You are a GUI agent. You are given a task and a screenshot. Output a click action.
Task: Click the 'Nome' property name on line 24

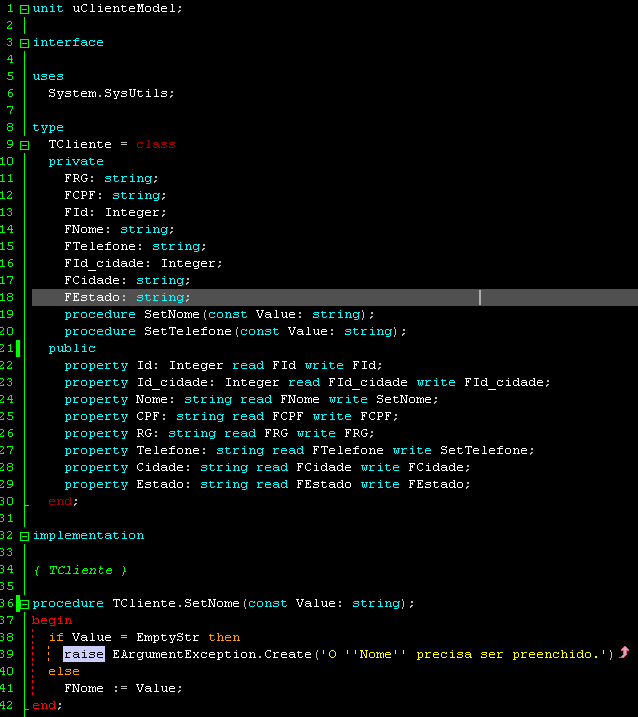[x=151, y=399]
